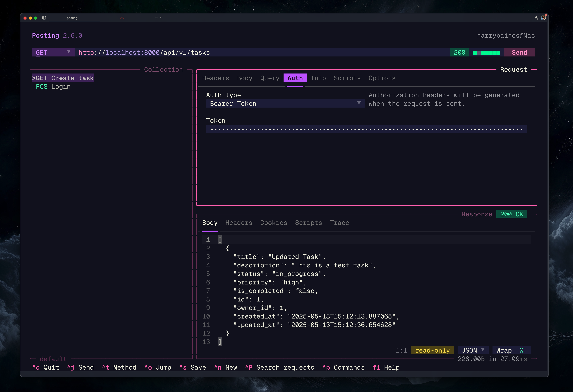Click the harrybaines@Mac label
Viewport: 573px width, 392px height.
pos(506,35)
